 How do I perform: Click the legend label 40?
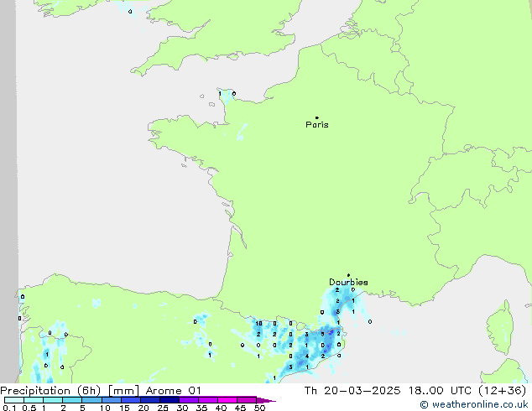[x=221, y=408]
